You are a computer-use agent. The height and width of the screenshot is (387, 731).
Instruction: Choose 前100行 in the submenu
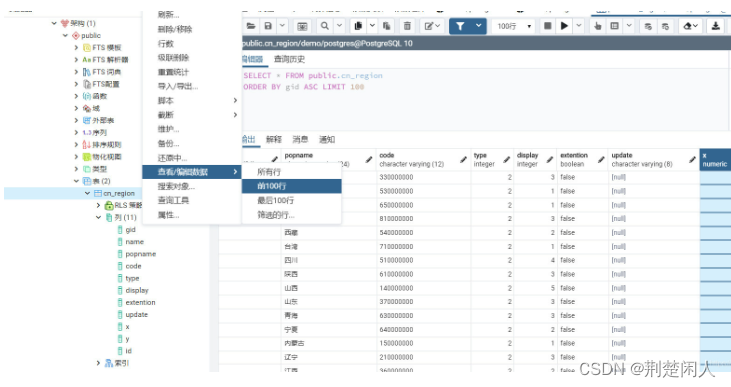tap(292, 186)
